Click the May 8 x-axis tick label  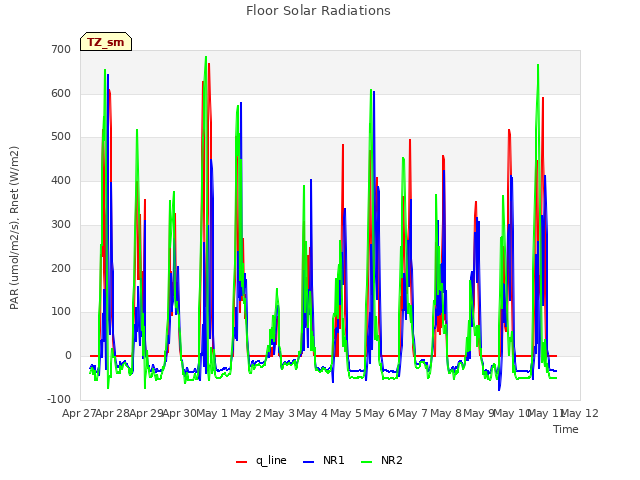pyautogui.click(x=446, y=413)
